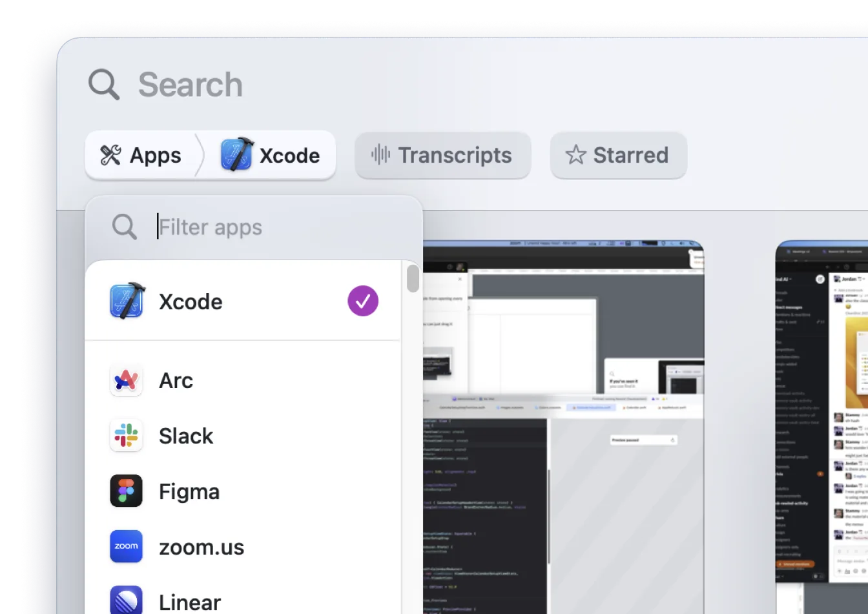Open the Xcode code editor screenshot thumbnail
Viewport: 868px width, 614px height.
563,427
